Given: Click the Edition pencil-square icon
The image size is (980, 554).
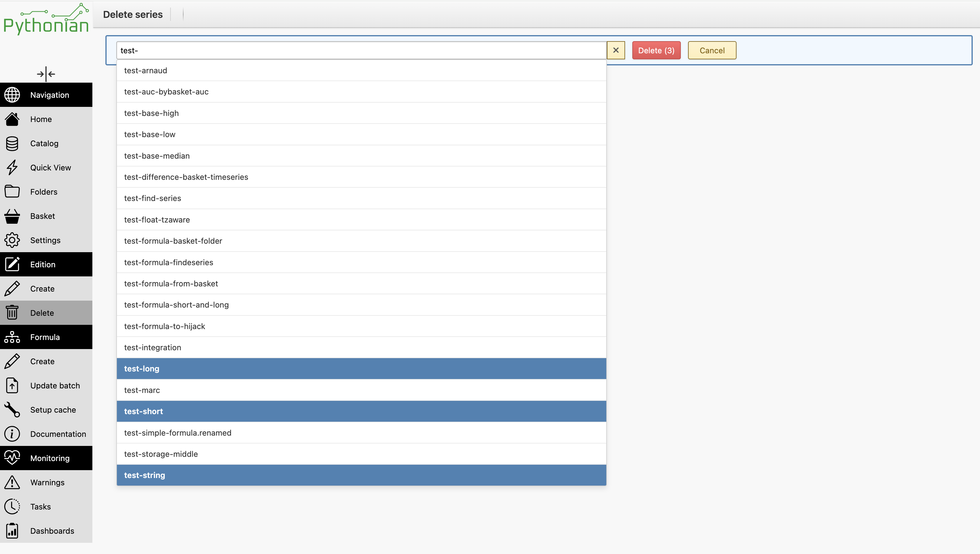Looking at the screenshot, I should click(x=12, y=264).
